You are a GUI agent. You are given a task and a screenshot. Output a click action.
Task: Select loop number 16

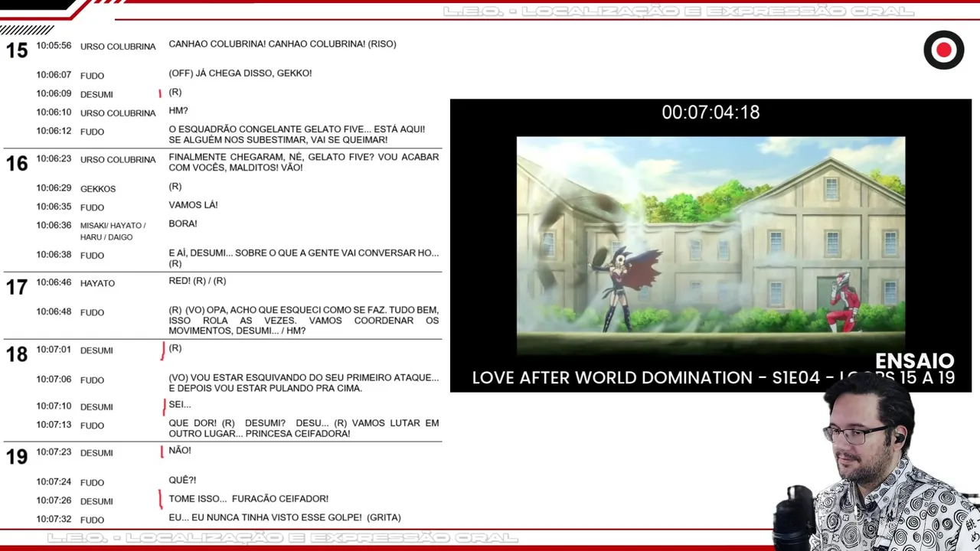pos(17,163)
